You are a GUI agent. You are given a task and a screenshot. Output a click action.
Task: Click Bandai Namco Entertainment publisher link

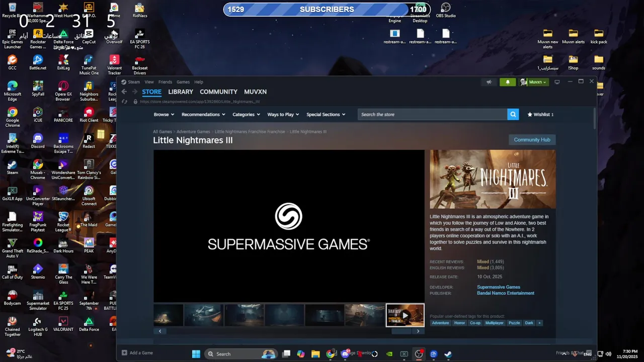click(x=506, y=293)
